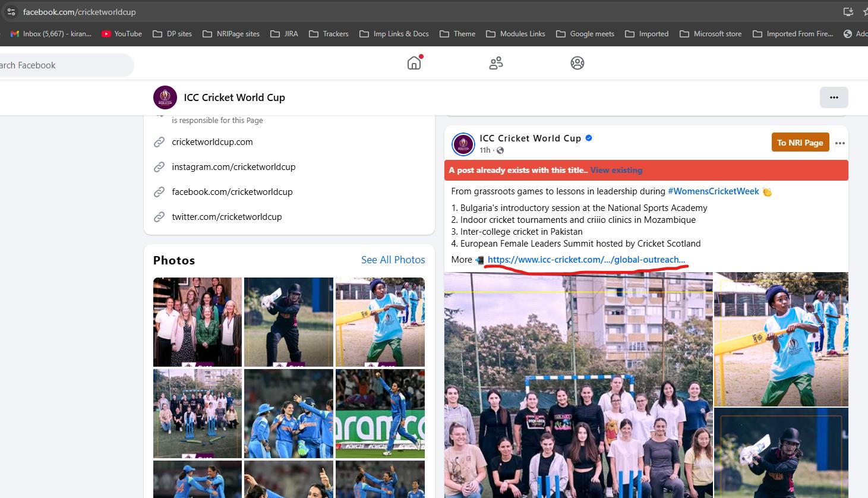Open the Trackers bookmark folder
The image size is (868, 498).
tap(329, 34)
